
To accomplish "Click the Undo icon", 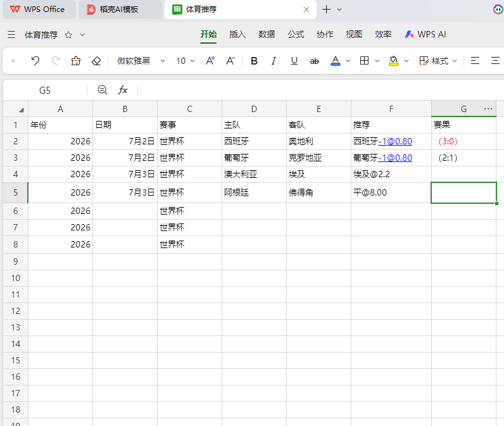I will coord(35,61).
